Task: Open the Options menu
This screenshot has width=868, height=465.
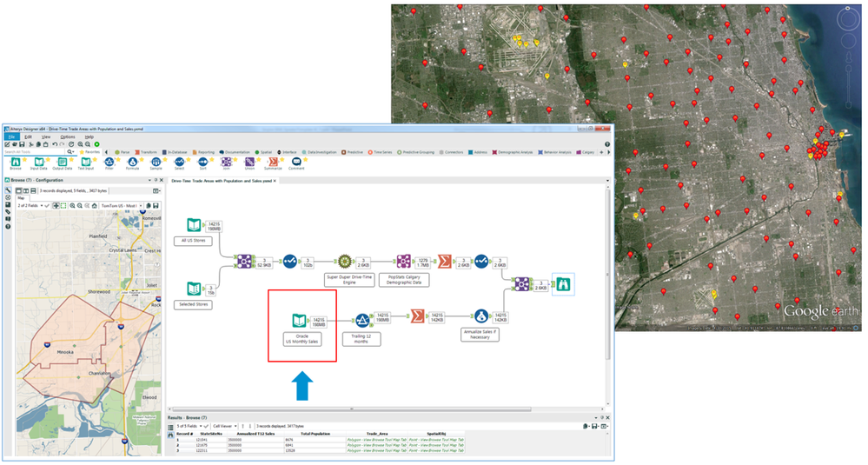Action: (x=68, y=136)
